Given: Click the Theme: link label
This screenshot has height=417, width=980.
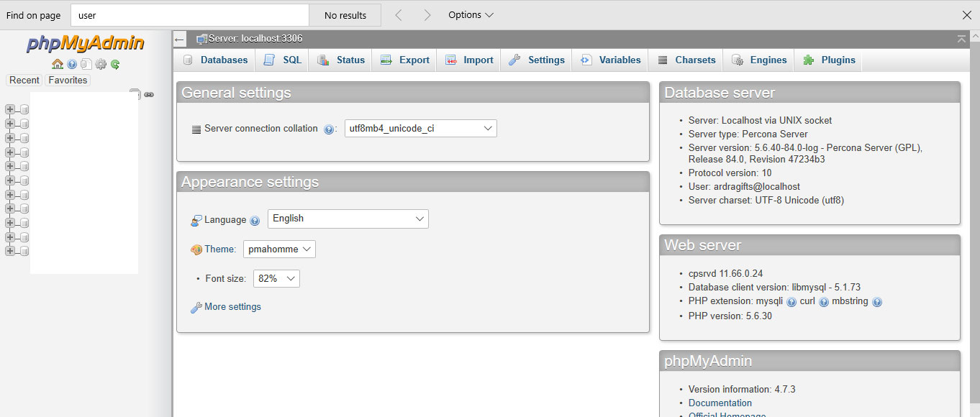Looking at the screenshot, I should coord(220,249).
